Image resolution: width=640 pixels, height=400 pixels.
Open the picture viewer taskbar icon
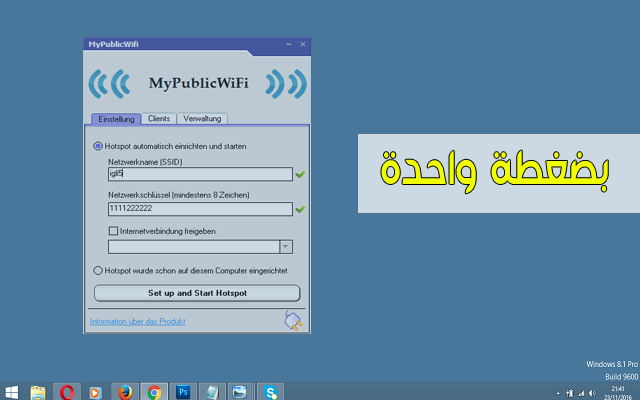point(240,393)
